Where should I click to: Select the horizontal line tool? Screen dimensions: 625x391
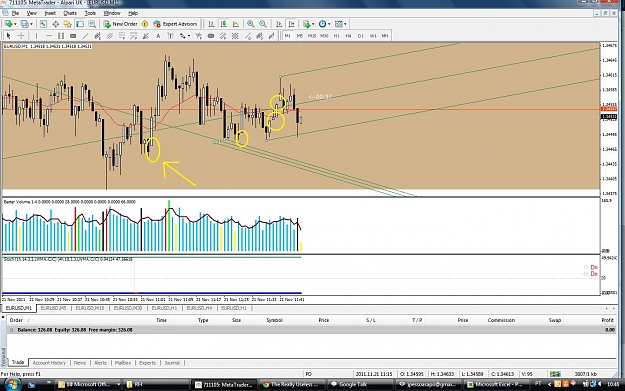pos(49,36)
